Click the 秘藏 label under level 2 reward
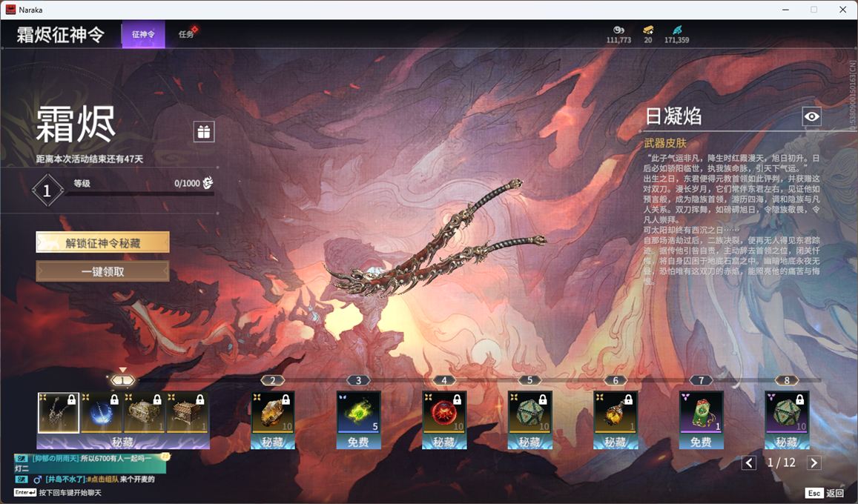The width and height of the screenshot is (858, 504). click(x=273, y=442)
